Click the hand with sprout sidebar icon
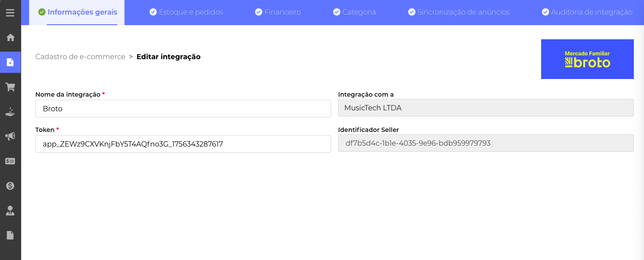 10,112
